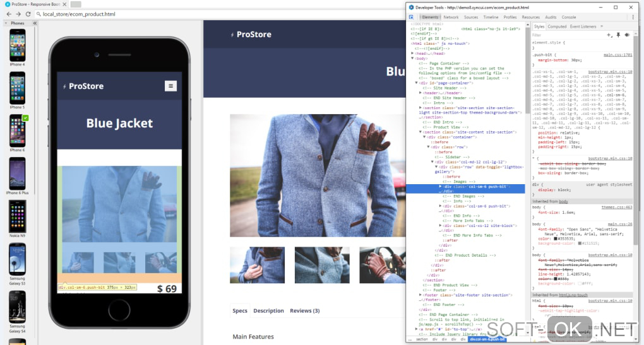The image size is (644, 345).
Task: Click the ProStore logo in desktop page header
Action: 251,35
